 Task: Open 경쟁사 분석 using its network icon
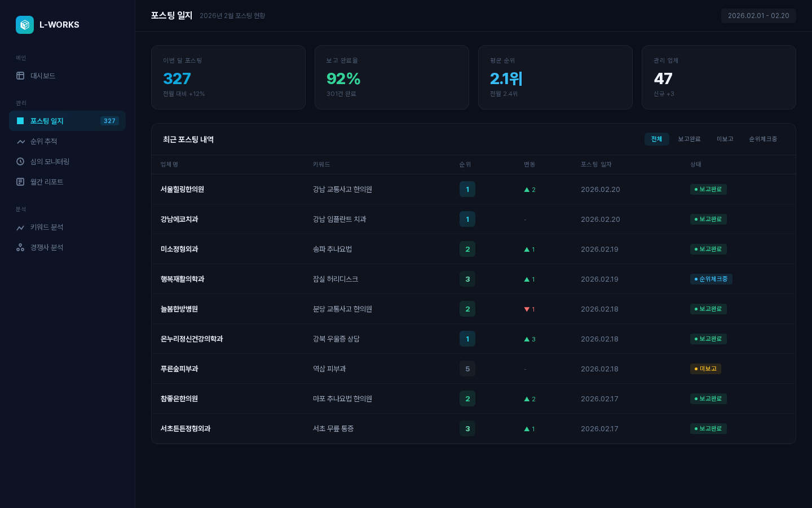click(x=20, y=247)
